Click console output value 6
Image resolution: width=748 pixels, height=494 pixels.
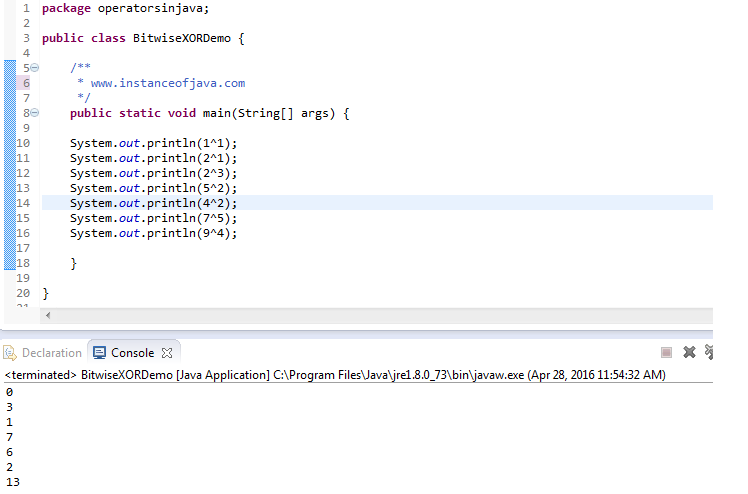[x=10, y=452]
